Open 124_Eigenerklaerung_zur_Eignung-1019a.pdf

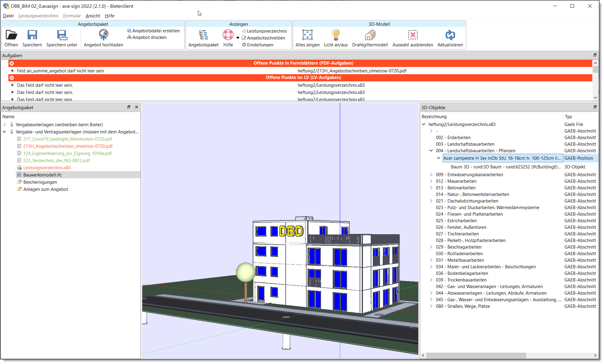(x=67, y=153)
